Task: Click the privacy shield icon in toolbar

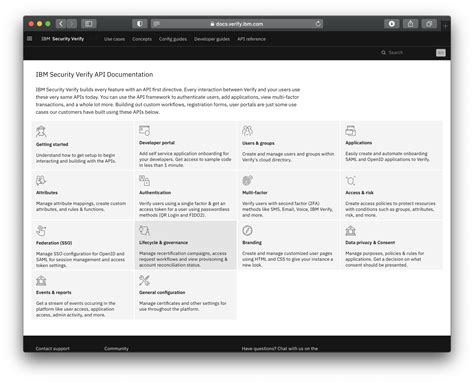Action: (140, 24)
